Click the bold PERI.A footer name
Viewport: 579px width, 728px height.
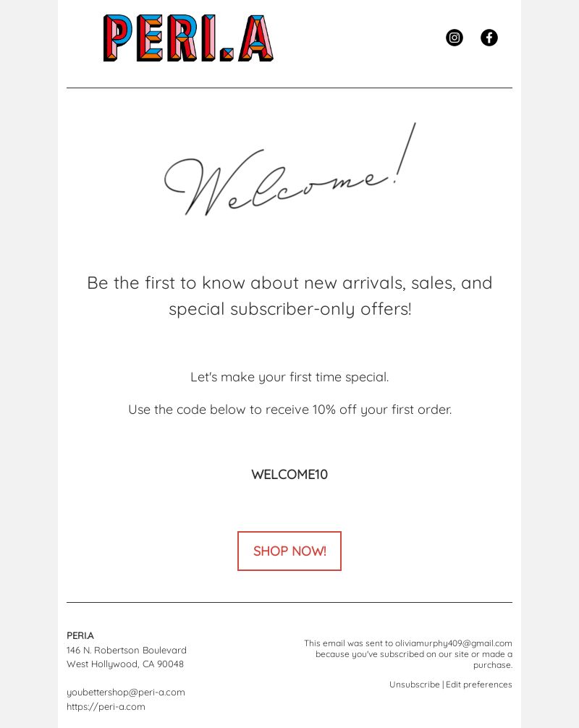point(80,635)
